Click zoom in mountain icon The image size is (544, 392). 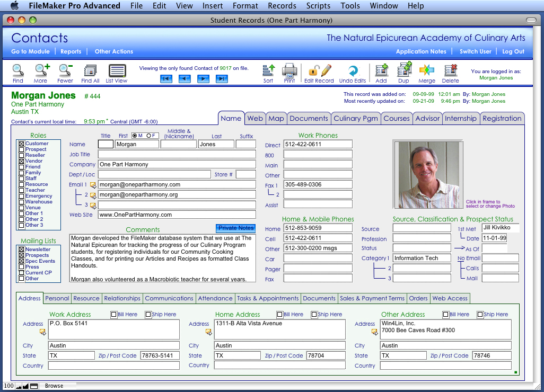(x=25, y=386)
